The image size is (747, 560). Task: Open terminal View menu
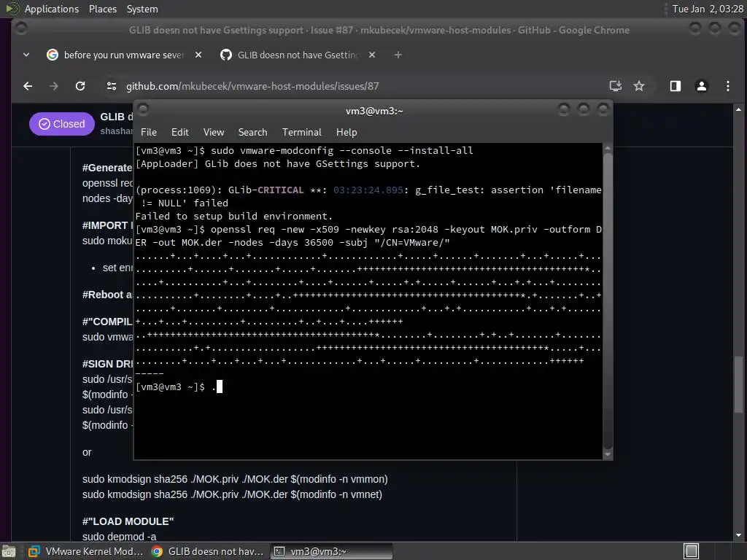[x=214, y=133]
